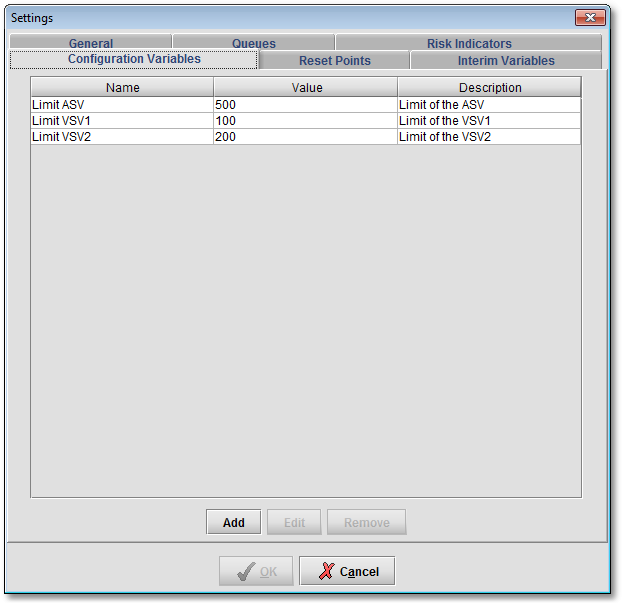623x606 pixels.
Task: Select the Configuration Variables tab
Action: coord(134,60)
